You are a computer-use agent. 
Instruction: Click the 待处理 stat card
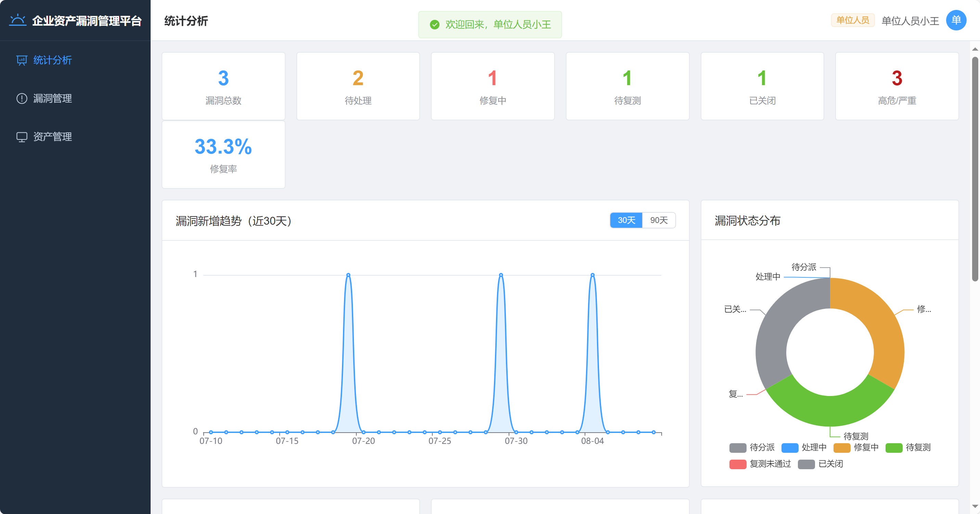coord(358,86)
